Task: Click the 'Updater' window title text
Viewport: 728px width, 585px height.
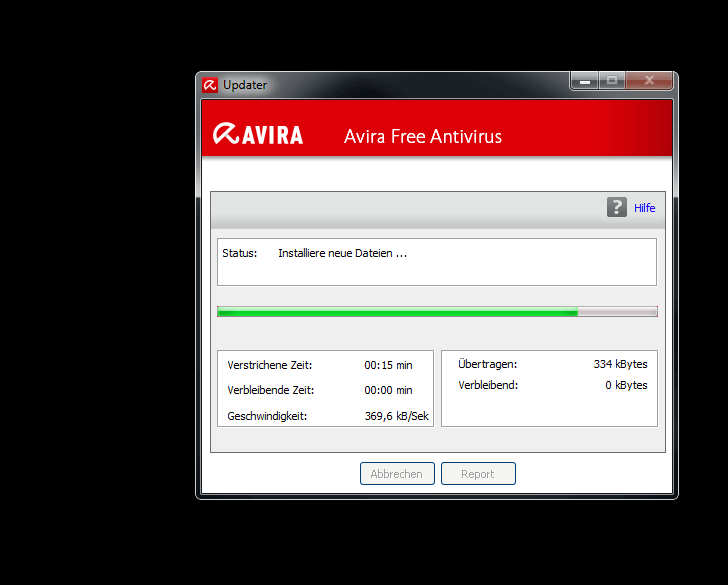Action: pyautogui.click(x=245, y=85)
